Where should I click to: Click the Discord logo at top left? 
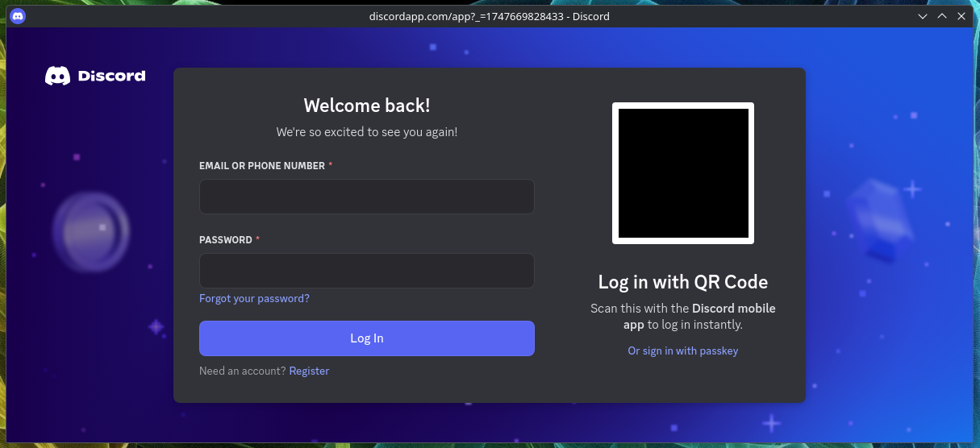pyautogui.click(x=95, y=76)
